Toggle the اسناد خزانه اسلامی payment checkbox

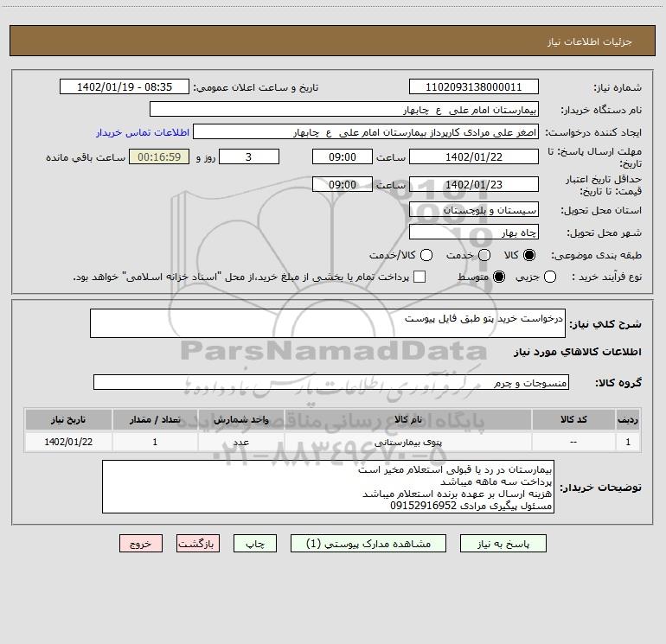point(419,277)
